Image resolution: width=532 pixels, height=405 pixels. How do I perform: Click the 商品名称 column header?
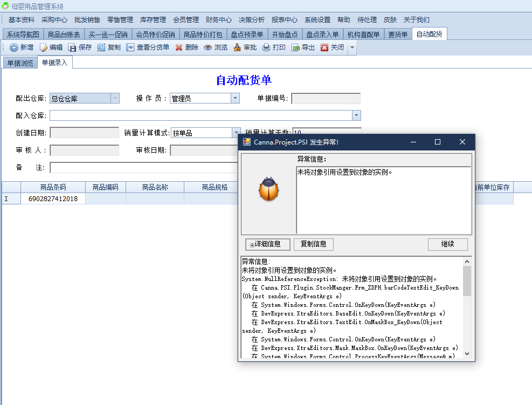click(155, 187)
